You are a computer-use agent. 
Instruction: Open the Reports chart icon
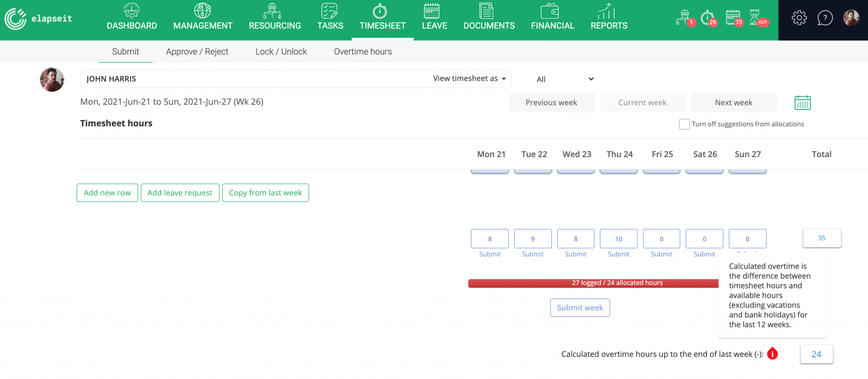pos(606,11)
